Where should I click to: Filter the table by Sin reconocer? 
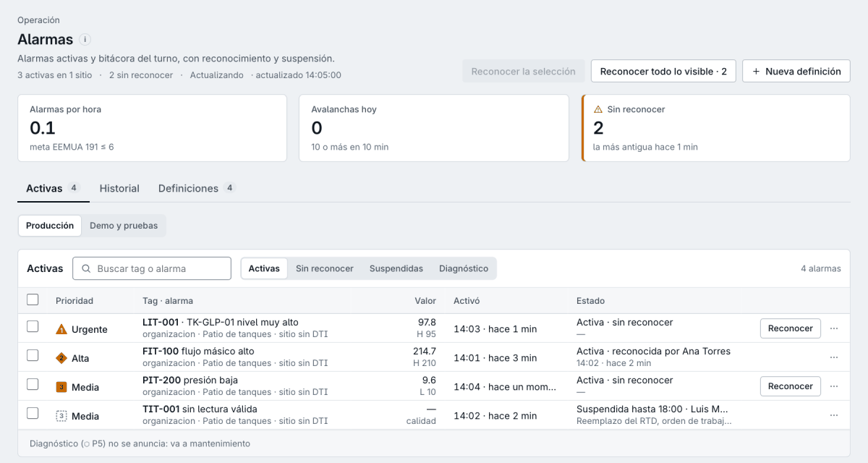click(325, 268)
